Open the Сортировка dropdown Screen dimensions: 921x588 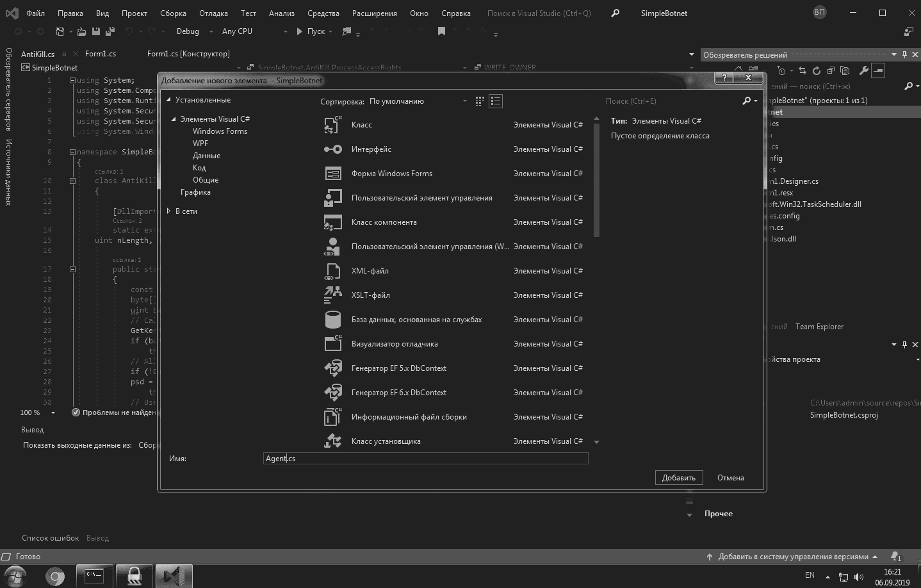[418, 101]
